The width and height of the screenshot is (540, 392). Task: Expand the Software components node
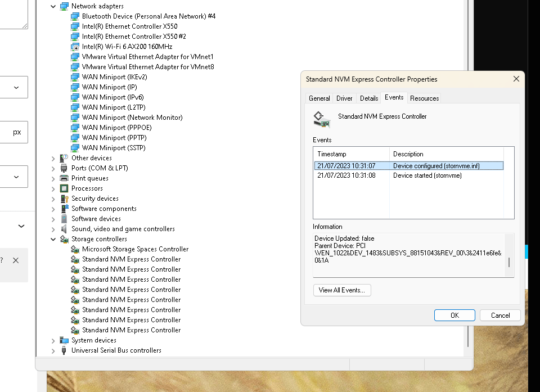tap(53, 209)
